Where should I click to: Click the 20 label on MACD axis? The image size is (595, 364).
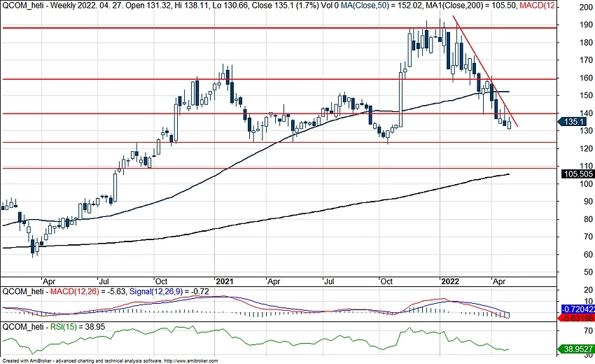coord(588,290)
